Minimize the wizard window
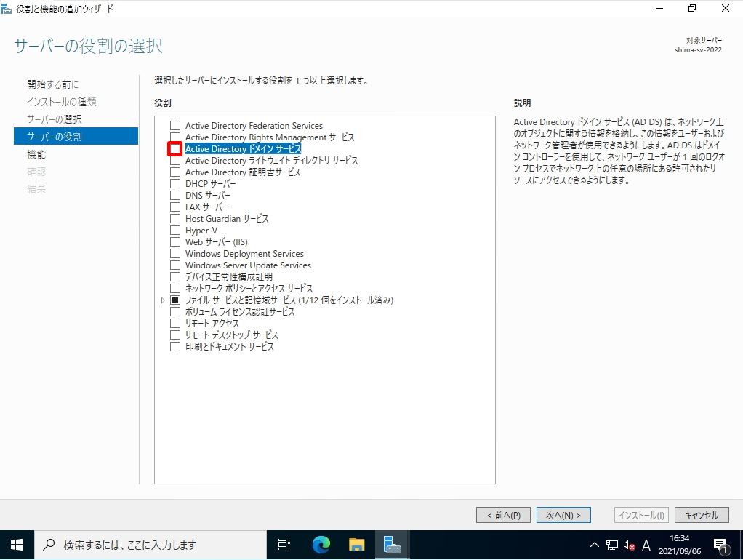Screen dimensions: 743x560 [x=659, y=9]
